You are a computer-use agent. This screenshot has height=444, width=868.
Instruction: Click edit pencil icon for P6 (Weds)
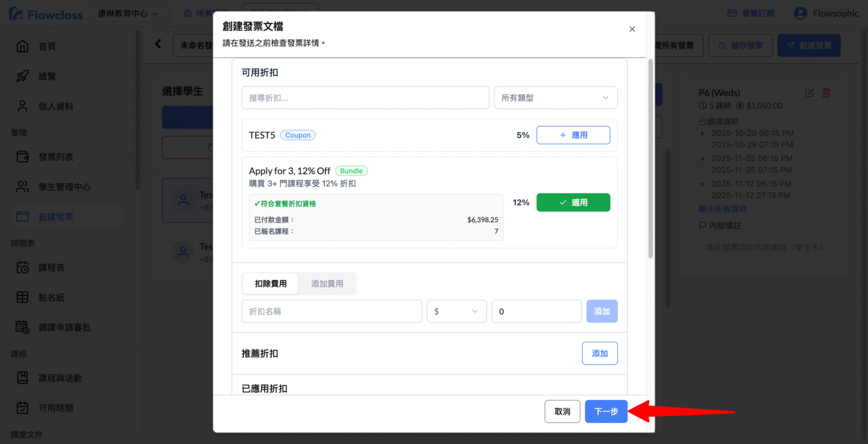tap(810, 93)
